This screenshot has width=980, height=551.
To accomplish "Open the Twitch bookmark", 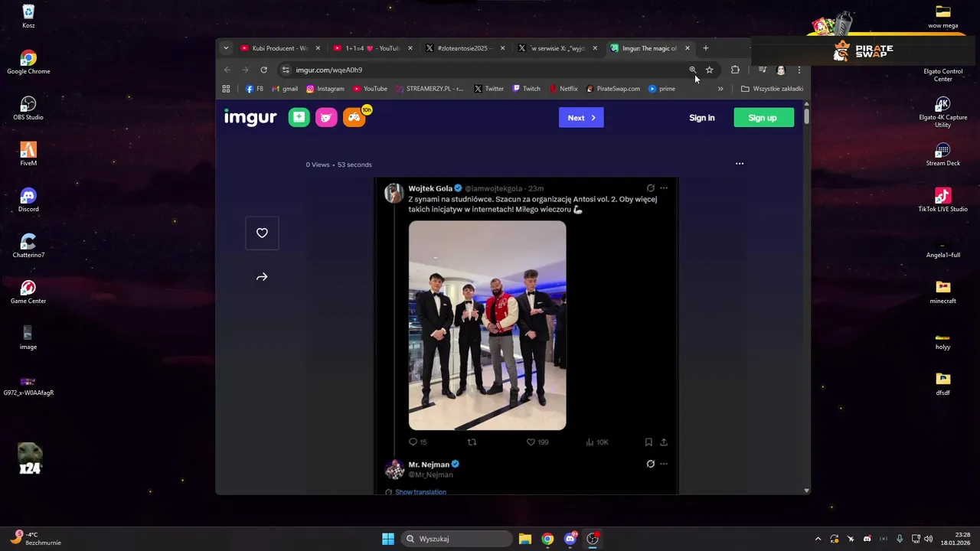I will [526, 89].
